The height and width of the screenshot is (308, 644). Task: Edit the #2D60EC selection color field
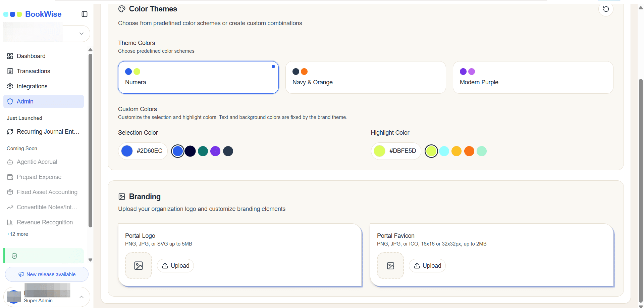pyautogui.click(x=143, y=151)
